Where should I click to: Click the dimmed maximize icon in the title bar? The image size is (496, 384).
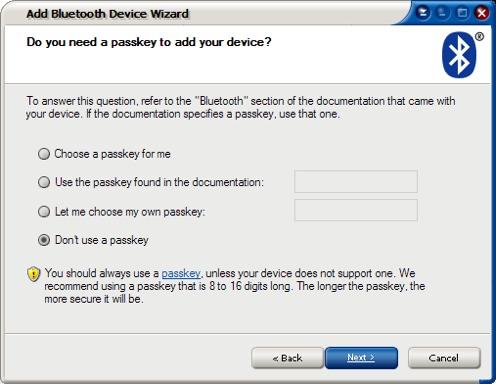(462, 13)
